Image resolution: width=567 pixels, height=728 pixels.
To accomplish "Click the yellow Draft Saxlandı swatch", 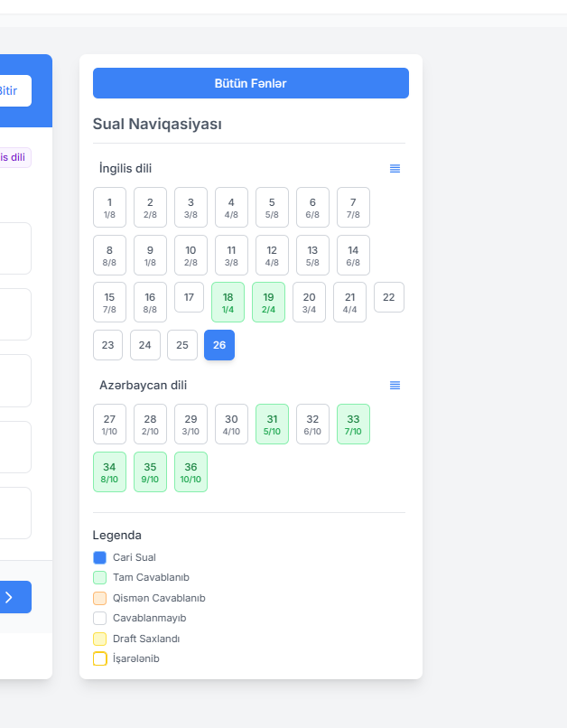I will click(x=99, y=639).
